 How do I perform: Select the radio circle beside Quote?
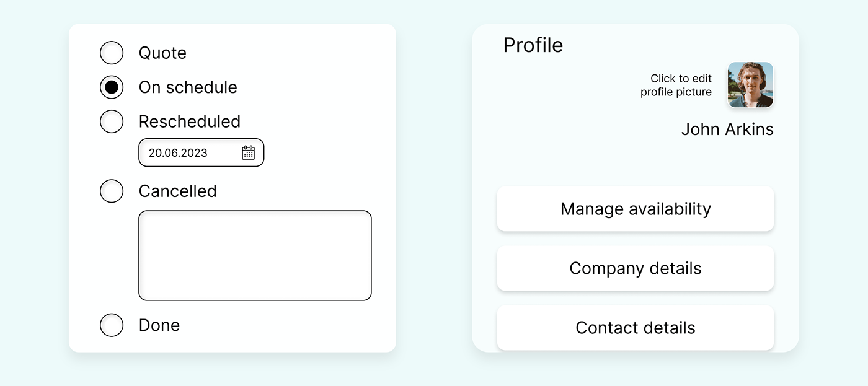click(112, 53)
